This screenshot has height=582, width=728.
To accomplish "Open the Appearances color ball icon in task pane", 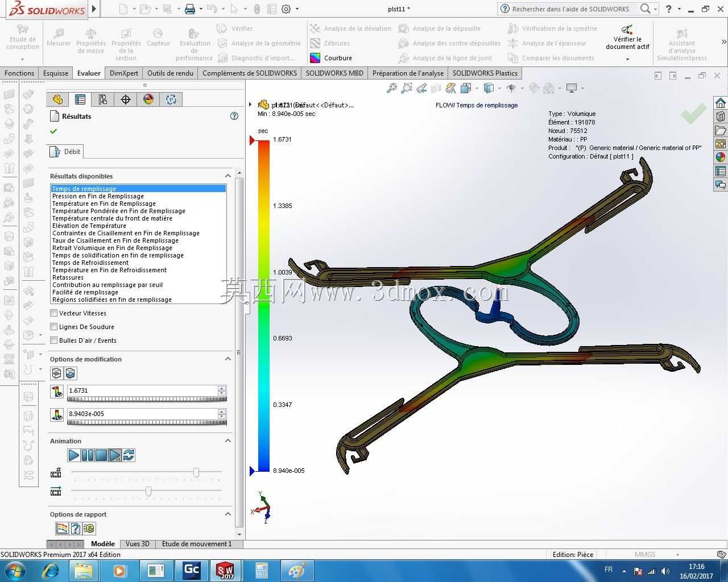I will coord(721,157).
